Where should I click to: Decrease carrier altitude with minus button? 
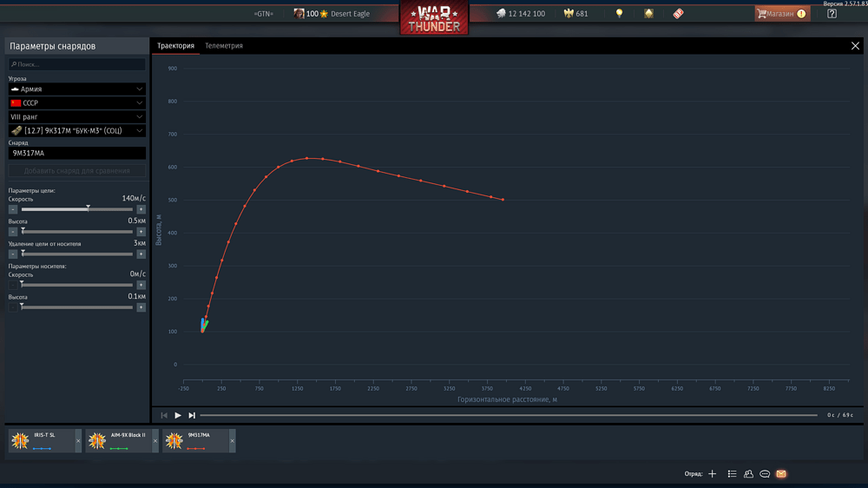(13, 307)
